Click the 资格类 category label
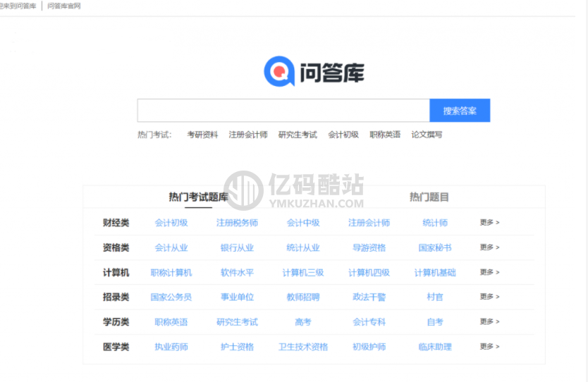588x382 pixels. click(116, 247)
